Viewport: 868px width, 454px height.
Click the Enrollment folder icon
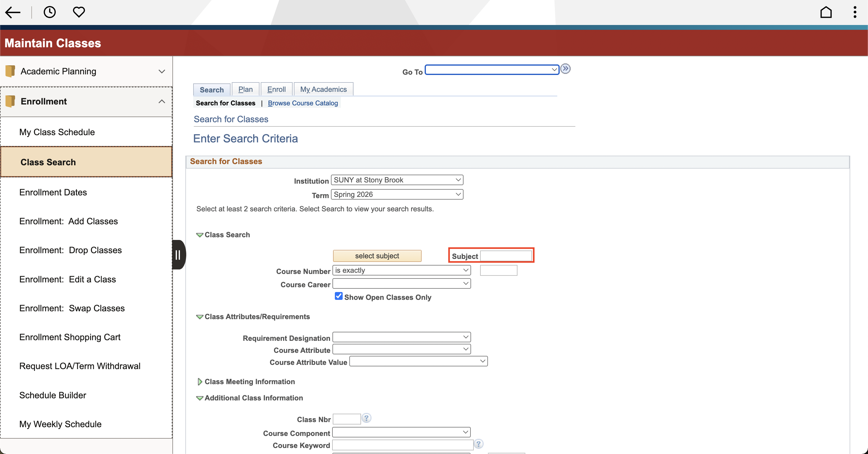click(x=10, y=101)
